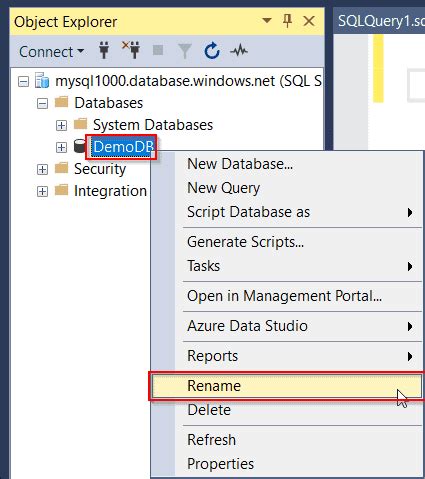Expand the Security folder node

pyautogui.click(x=42, y=169)
